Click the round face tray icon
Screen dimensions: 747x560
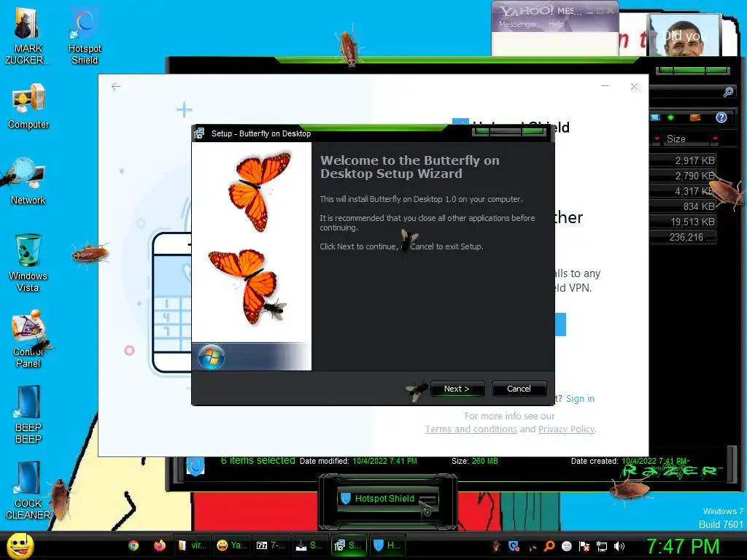tap(566, 546)
